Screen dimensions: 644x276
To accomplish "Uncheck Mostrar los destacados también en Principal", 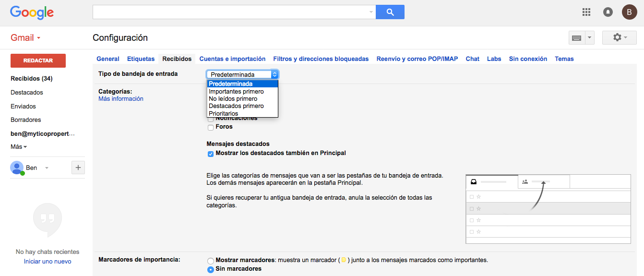I will (211, 154).
